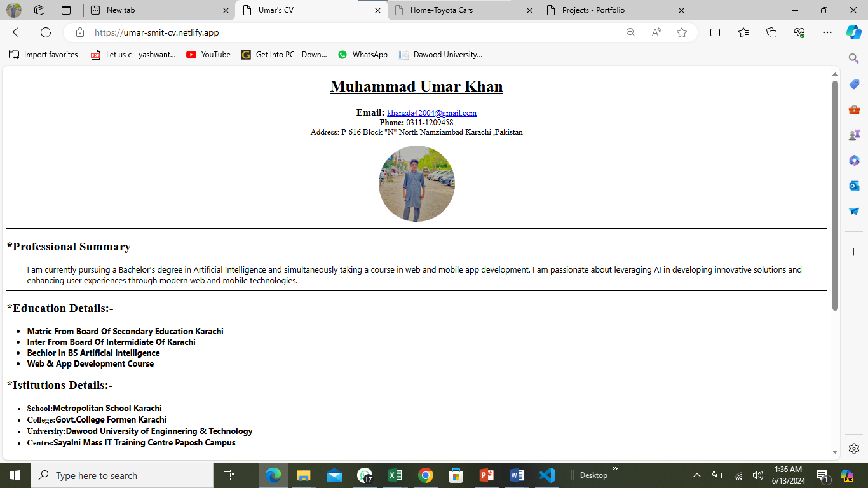Switch to Projects - Portfolio tab

[614, 10]
